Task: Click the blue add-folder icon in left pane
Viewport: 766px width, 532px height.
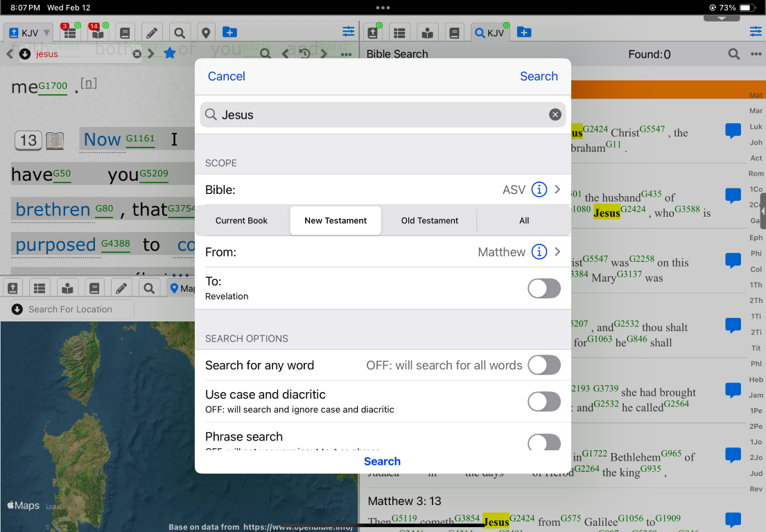Action: [x=229, y=33]
